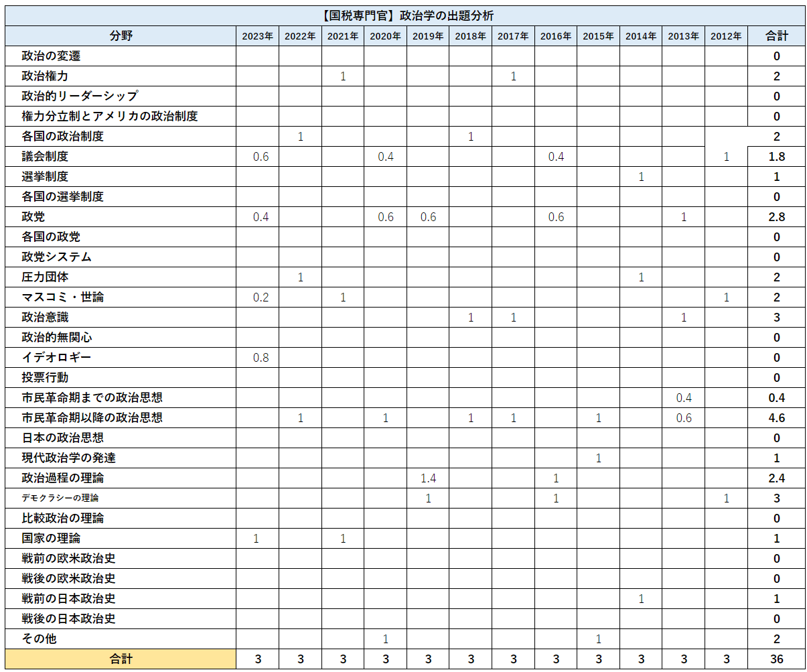Click the 合計 header in the top row
Screen dimensions: 807x672
[x=776, y=36]
